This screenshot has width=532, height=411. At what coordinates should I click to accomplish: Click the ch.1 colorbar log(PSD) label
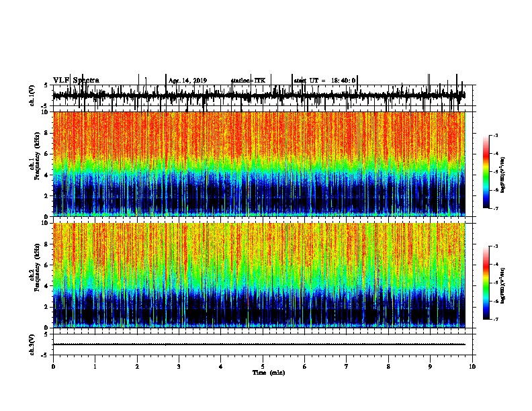point(502,175)
